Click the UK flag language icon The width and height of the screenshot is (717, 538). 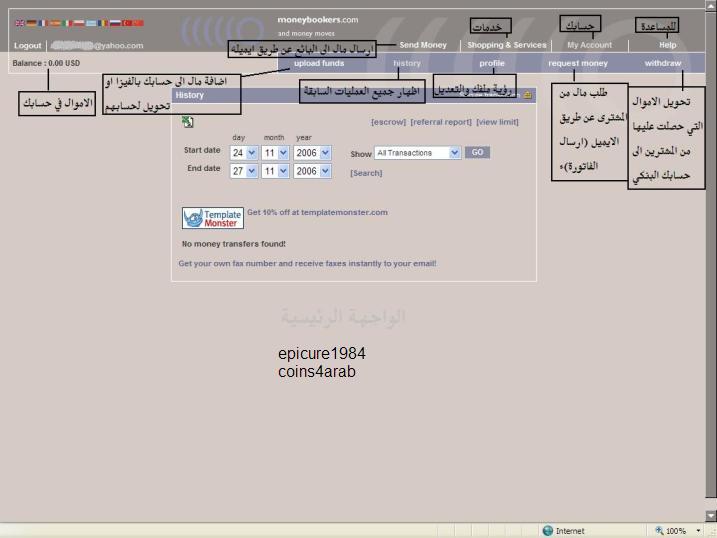click(19, 23)
